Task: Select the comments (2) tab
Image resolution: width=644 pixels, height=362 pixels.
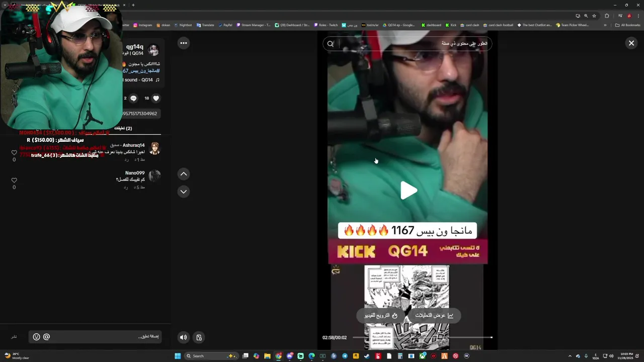Action: (124, 128)
